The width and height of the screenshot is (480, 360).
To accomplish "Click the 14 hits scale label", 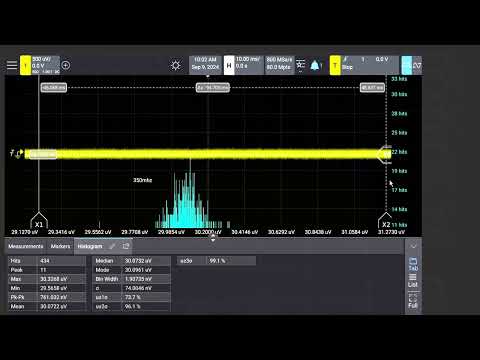I will [x=399, y=209].
